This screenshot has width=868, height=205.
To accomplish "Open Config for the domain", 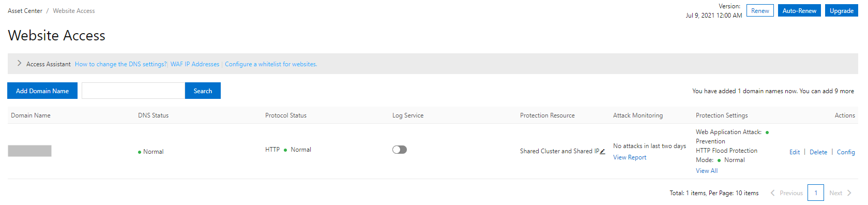I will [x=846, y=152].
